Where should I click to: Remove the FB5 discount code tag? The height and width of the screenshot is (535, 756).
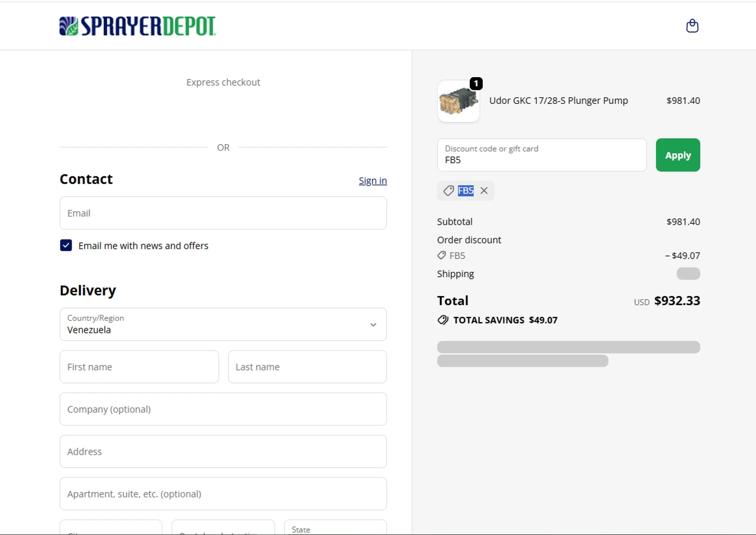click(484, 191)
